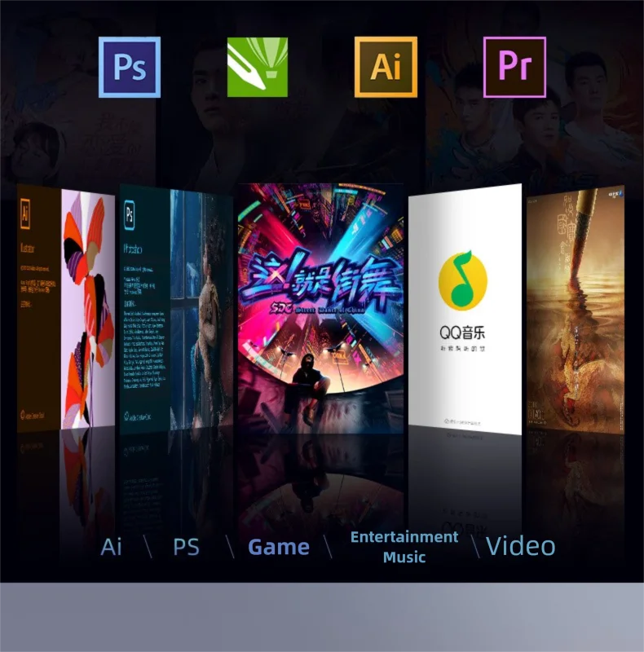Screen dimensions: 644x652
Task: Choose the "Entertainment Music" category label
Action: 404,547
